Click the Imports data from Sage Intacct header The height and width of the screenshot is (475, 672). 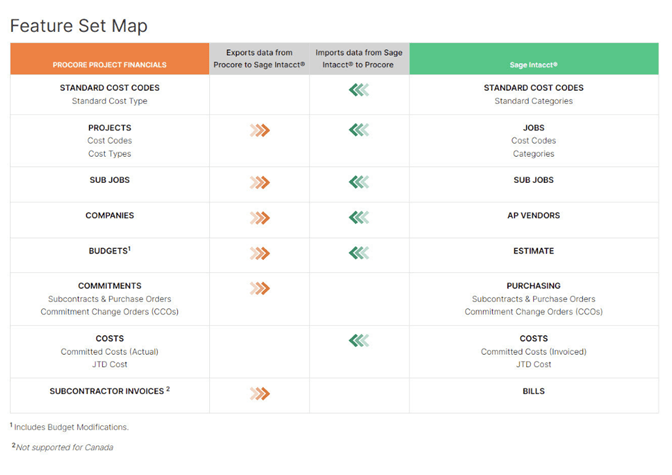(359, 58)
